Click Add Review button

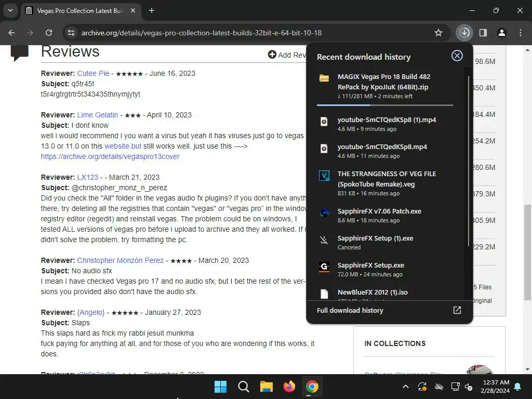287,55
